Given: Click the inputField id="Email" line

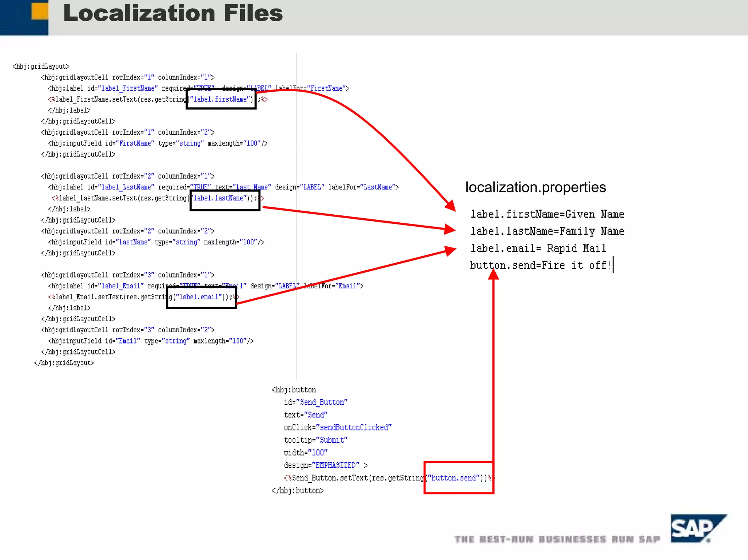Looking at the screenshot, I should 151,341.
